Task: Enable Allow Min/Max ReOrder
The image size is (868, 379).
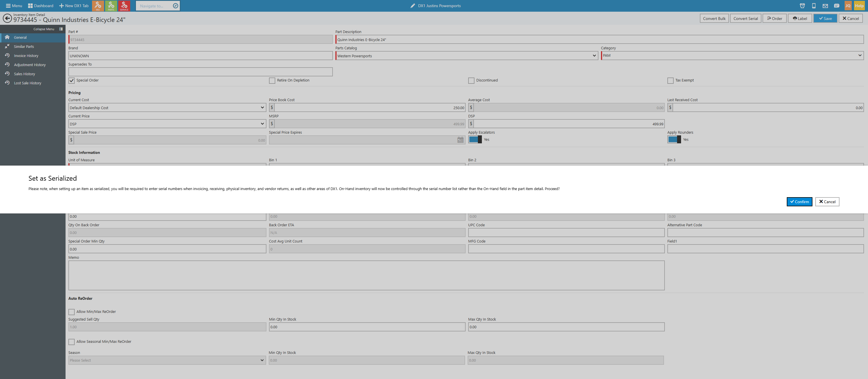Action: pyautogui.click(x=72, y=312)
